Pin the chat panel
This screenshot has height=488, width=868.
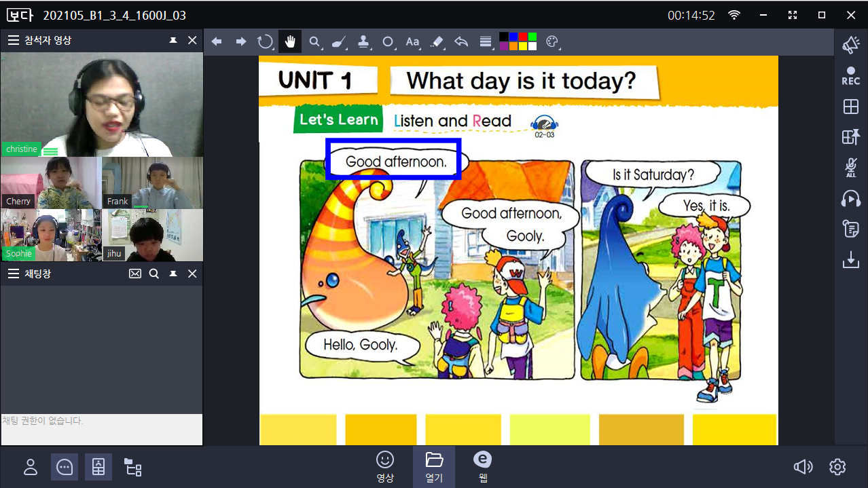173,274
